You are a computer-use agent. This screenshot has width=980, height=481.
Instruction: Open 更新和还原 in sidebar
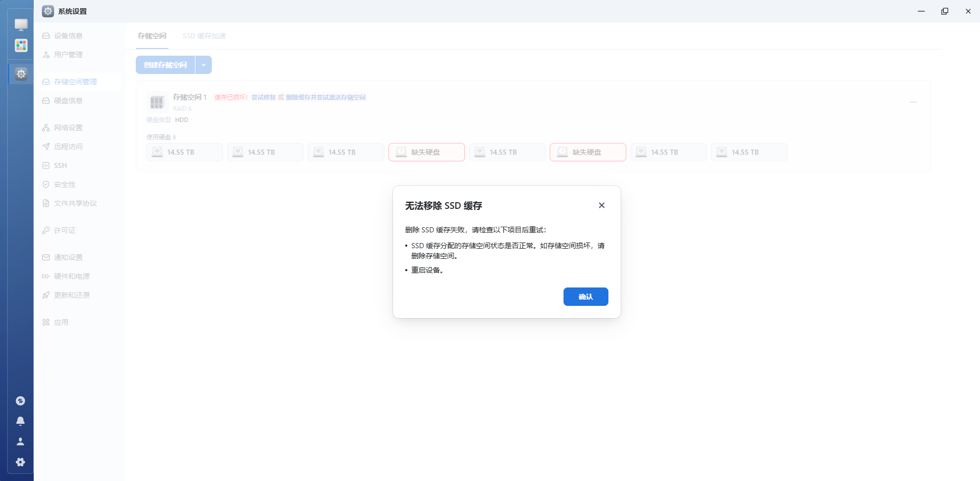coord(79,295)
